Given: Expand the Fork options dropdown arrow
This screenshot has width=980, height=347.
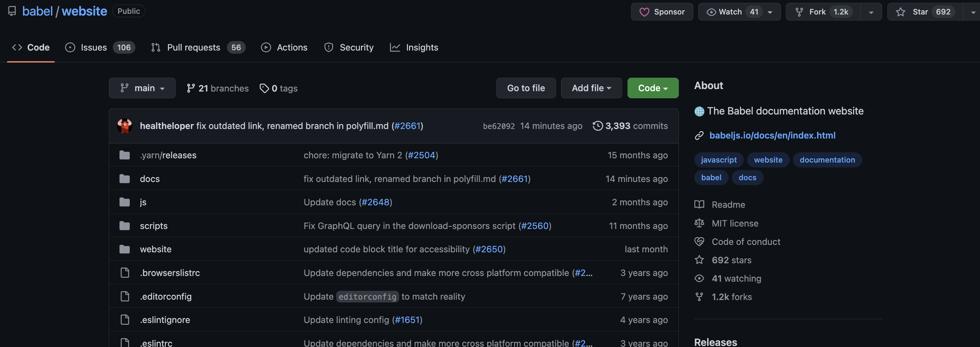Looking at the screenshot, I should (x=871, y=12).
